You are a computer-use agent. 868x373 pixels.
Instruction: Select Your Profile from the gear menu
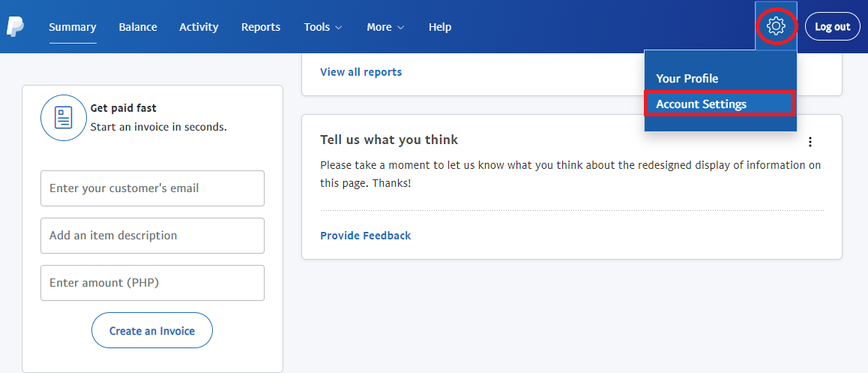[x=687, y=79]
